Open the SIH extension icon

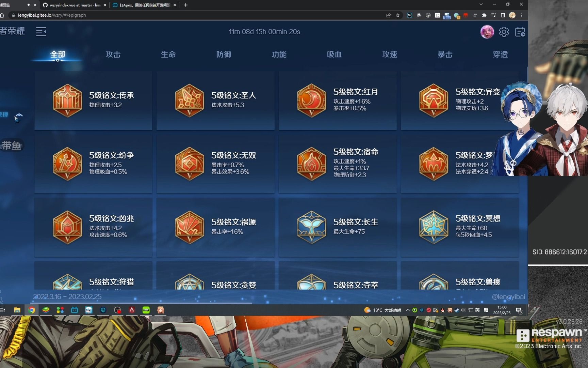pos(409,15)
